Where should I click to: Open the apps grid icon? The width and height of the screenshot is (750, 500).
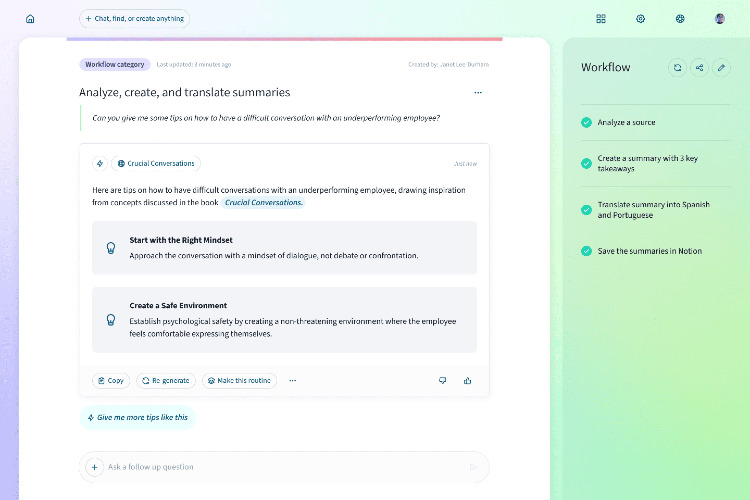(601, 19)
